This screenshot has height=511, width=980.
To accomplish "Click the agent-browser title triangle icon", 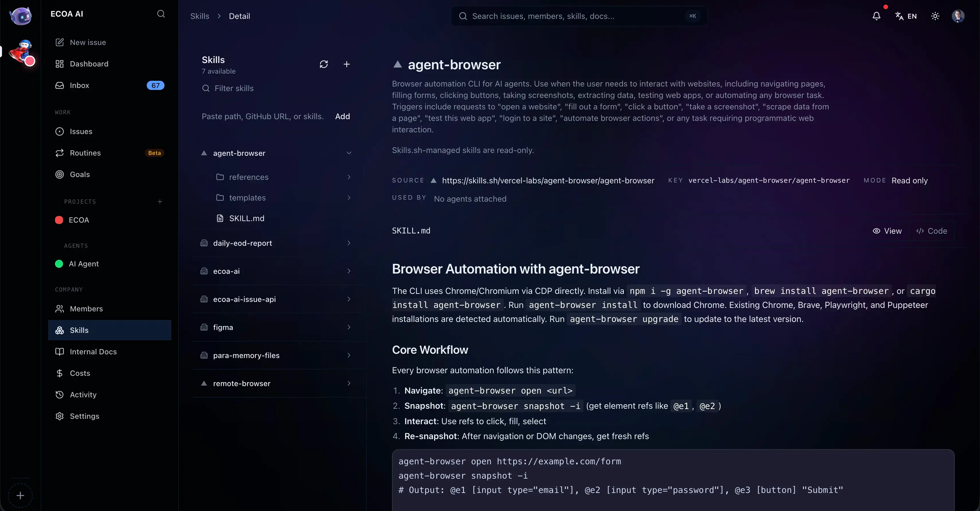I will (397, 64).
